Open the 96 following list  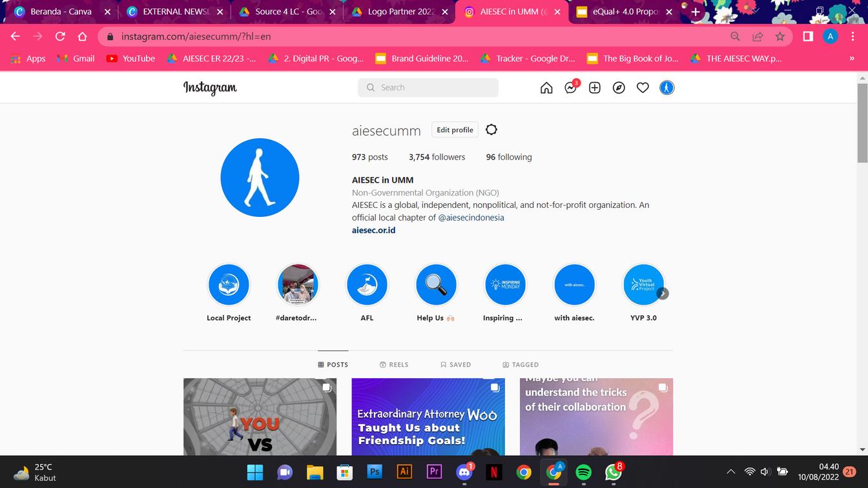509,157
